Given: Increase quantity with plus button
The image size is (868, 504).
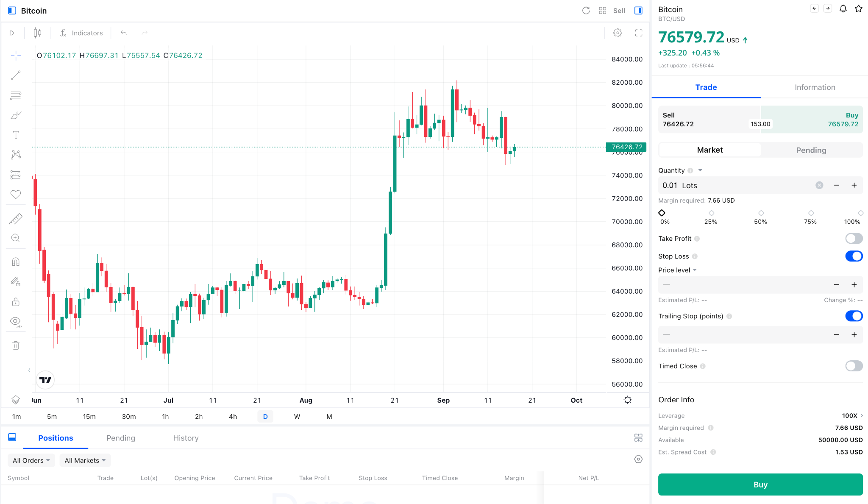Looking at the screenshot, I should point(854,185).
